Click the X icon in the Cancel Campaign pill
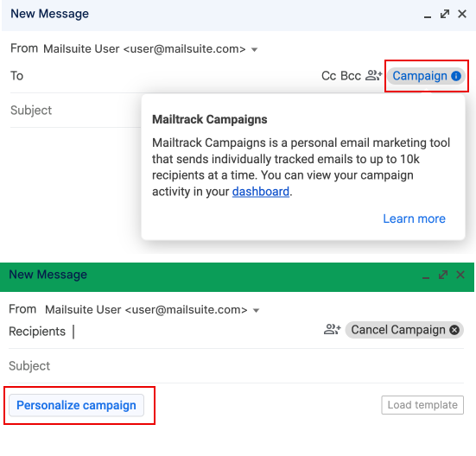This screenshot has height=456, width=476. coord(454,330)
